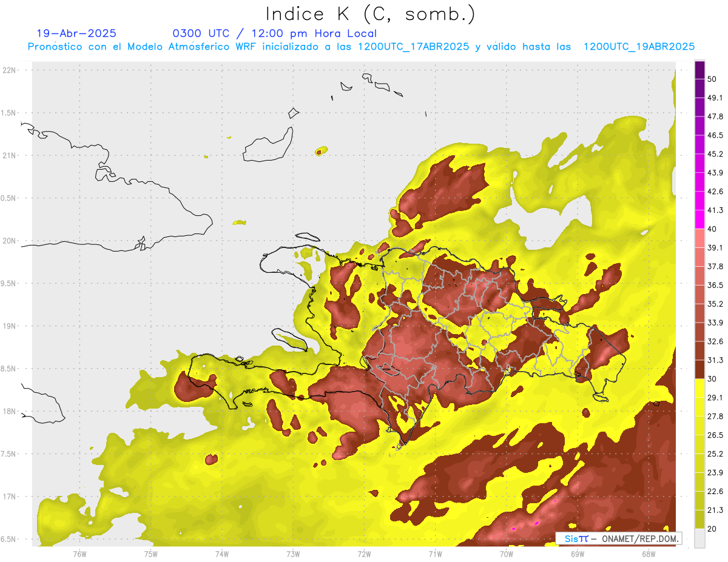Pick the gray legend swatch below 20
Screen dimensions: 728x562
(699, 538)
